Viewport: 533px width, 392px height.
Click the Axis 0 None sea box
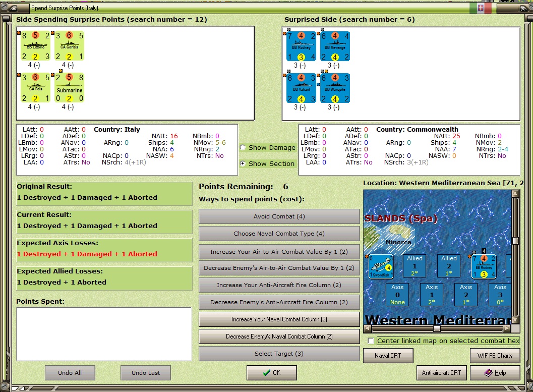pos(397,295)
